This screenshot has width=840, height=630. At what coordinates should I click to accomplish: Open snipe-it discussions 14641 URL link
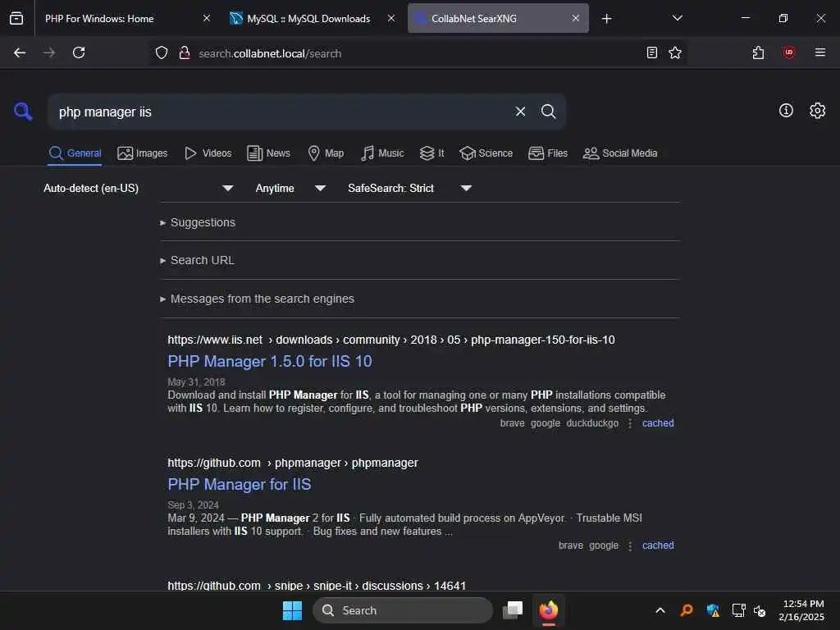317,585
